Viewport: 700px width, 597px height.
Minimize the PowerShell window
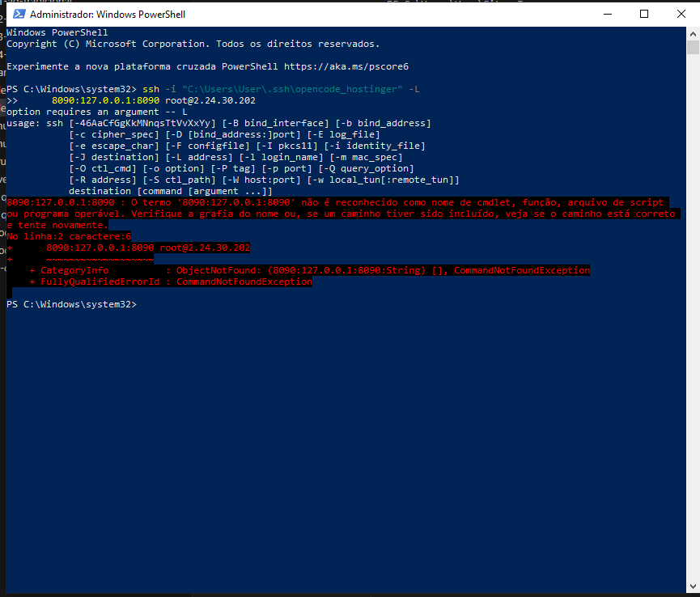coord(606,14)
